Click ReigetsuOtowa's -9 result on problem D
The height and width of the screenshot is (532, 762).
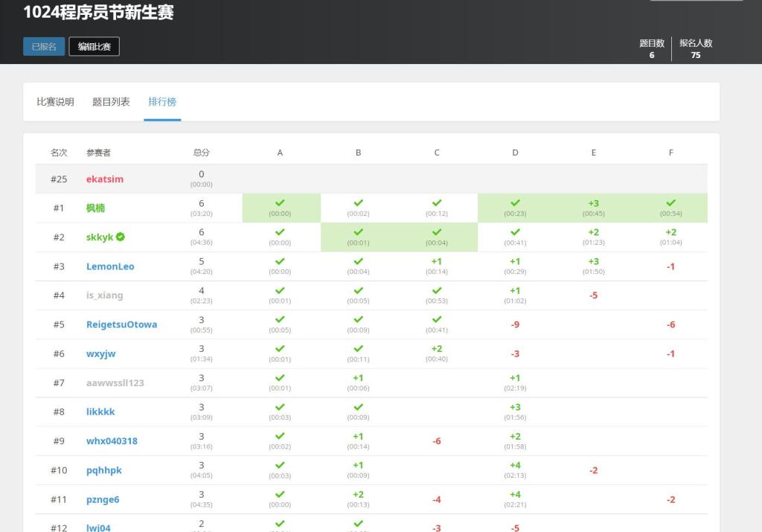pyautogui.click(x=515, y=324)
